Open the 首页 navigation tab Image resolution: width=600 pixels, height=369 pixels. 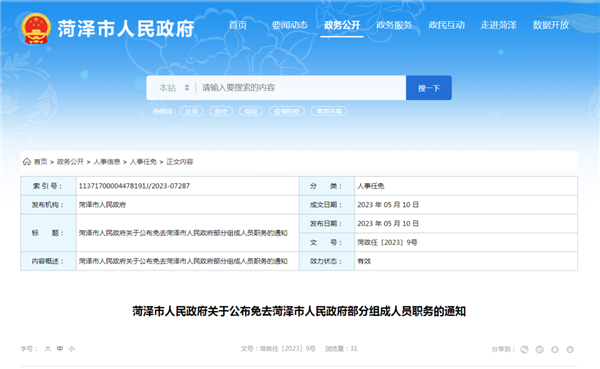tap(238, 25)
